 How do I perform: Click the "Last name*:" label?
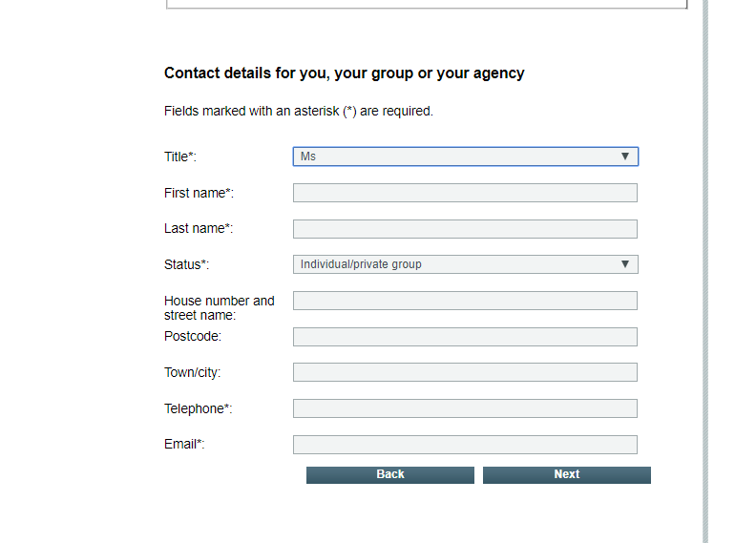click(199, 229)
